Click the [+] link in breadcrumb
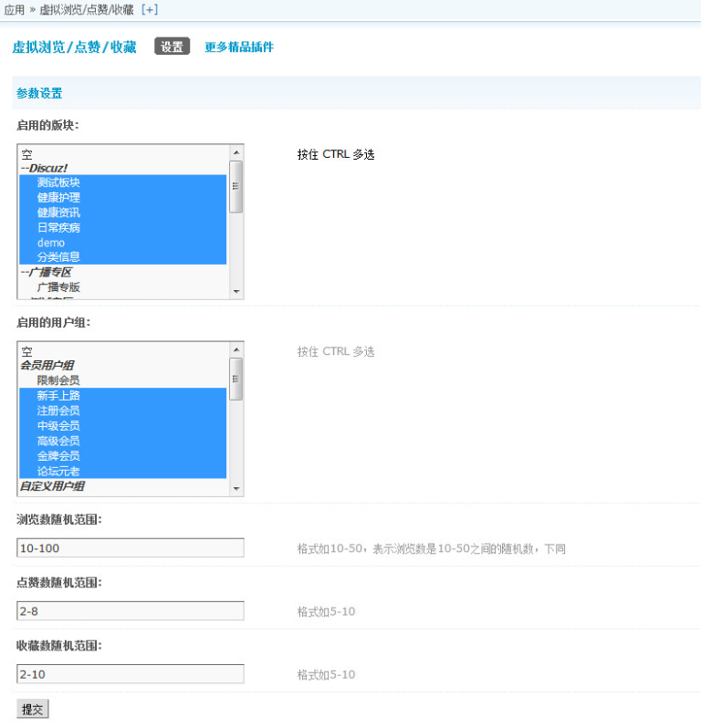The image size is (701, 728). coord(150,10)
